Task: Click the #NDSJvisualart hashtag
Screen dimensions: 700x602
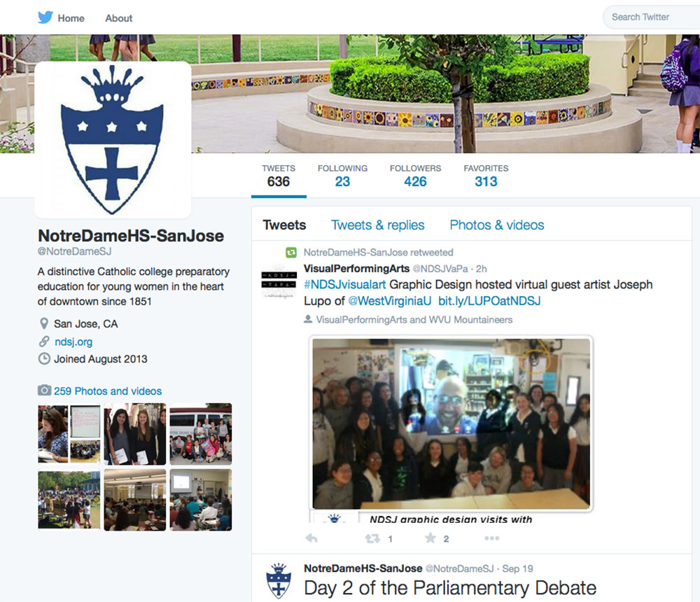Action: click(344, 284)
